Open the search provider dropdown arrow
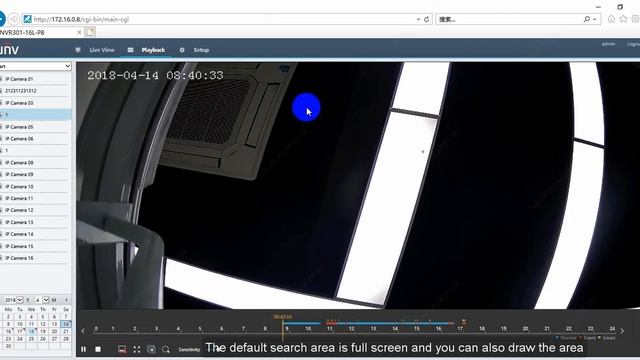 pos(595,19)
